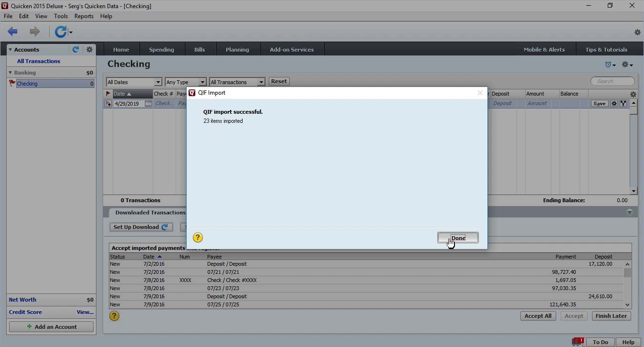The width and height of the screenshot is (644, 347).
Task: Open the Add-on Services tab
Action: click(292, 49)
